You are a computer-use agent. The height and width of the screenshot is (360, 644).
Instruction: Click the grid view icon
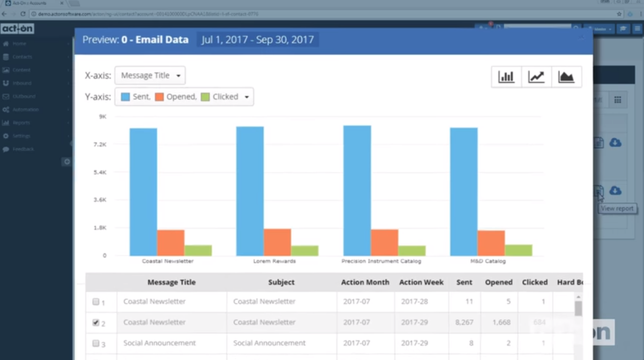pos(618,100)
